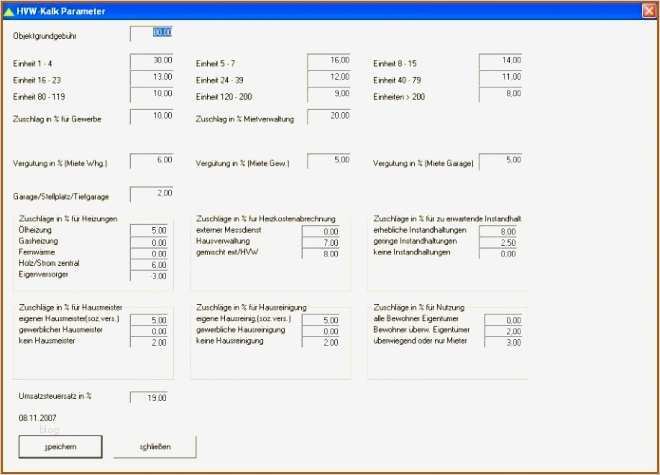Click the Zuschlag in % für Gewerbe field
The image size is (660, 475).
click(152, 117)
